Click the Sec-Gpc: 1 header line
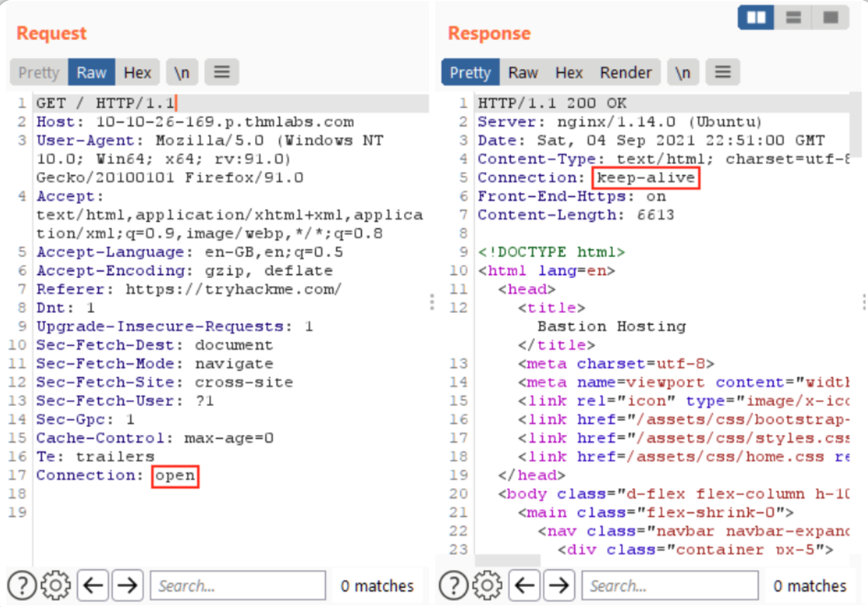Screen dimensions: 868x607 pyautogui.click(x=85, y=420)
